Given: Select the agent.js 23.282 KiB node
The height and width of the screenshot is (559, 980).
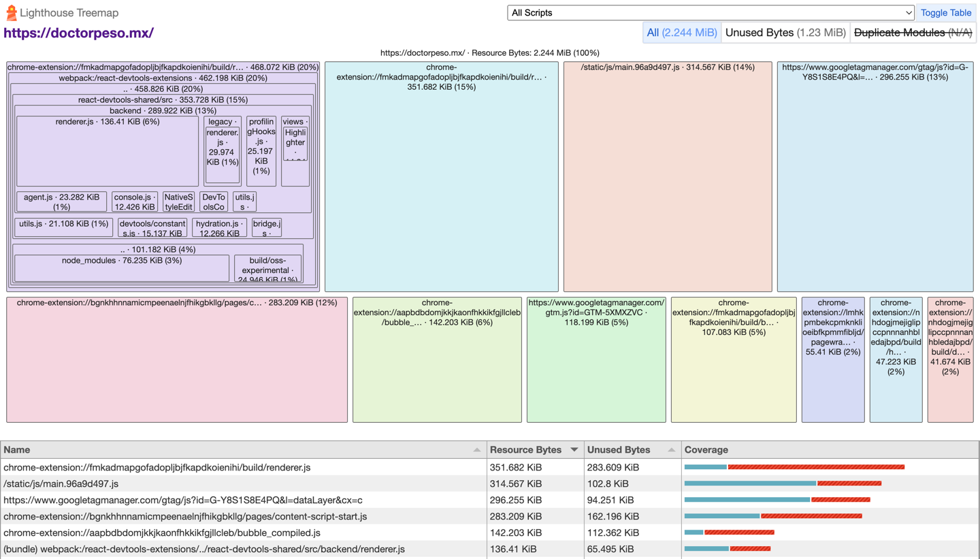Looking at the screenshot, I should pyautogui.click(x=62, y=202).
